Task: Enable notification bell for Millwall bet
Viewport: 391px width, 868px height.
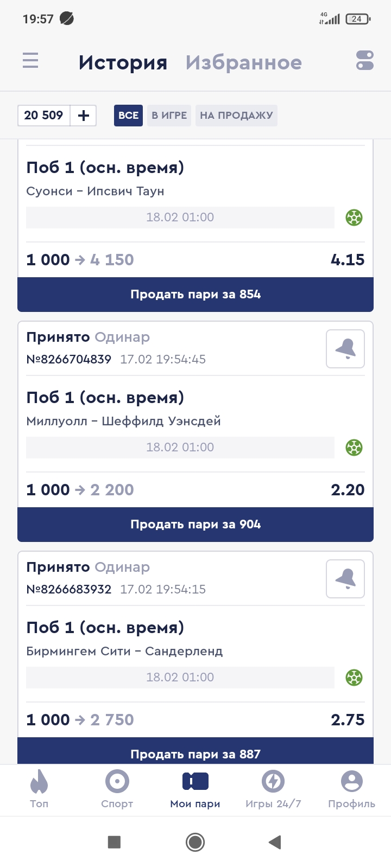Action: (345, 349)
